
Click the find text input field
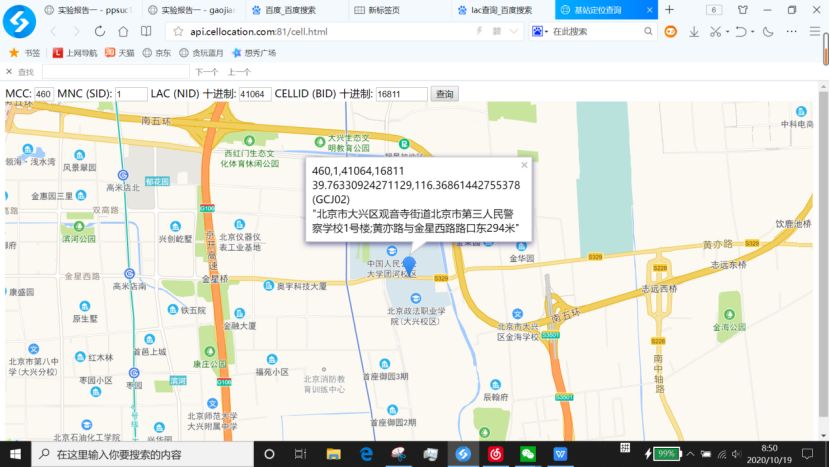[x=115, y=71]
